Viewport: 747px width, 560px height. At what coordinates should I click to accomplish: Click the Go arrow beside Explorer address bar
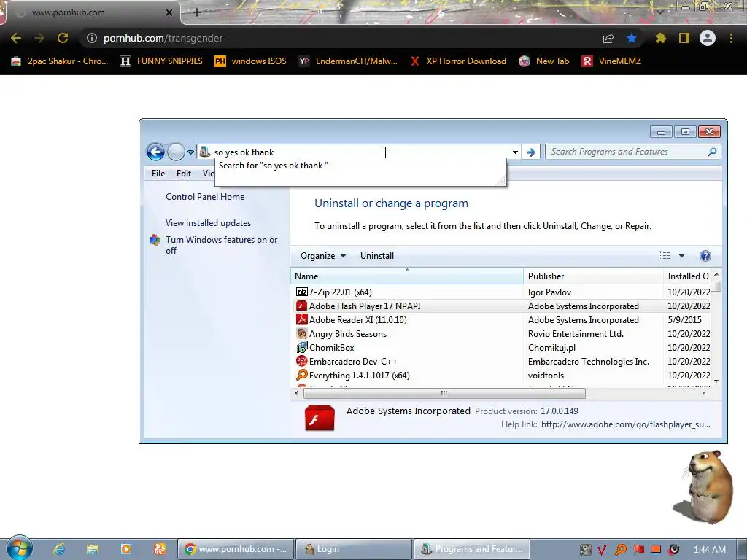531,152
